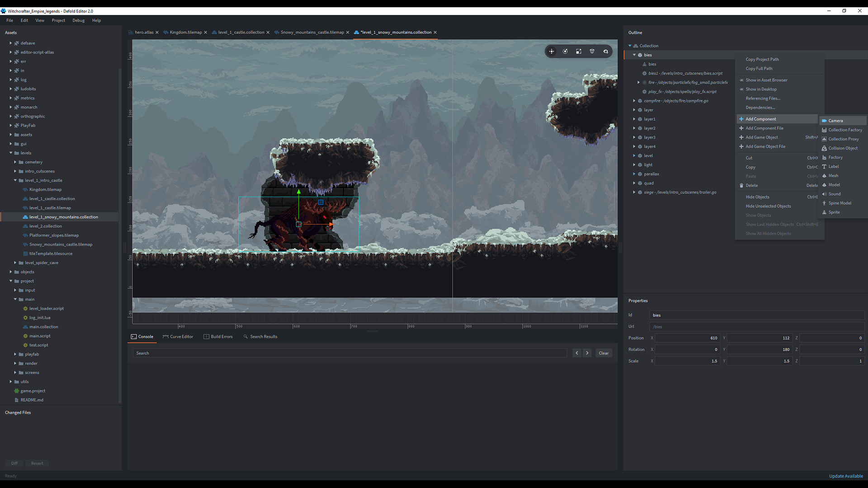
Task: Select level_1_castle.collection in the Assets panel
Action: 52,198
